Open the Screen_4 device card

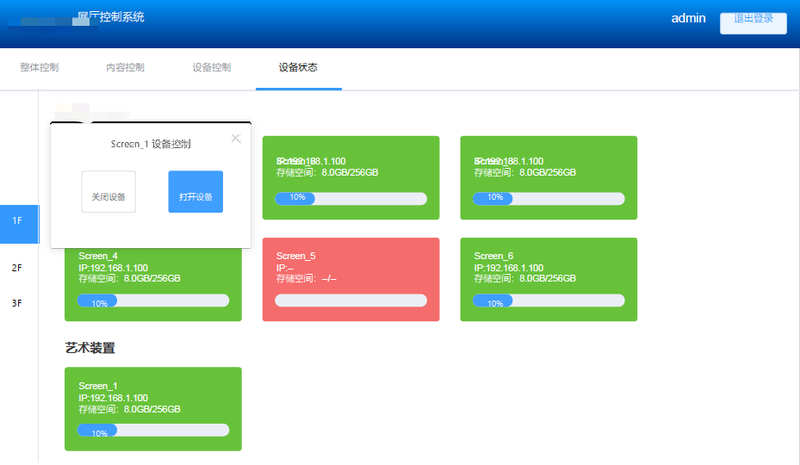click(x=153, y=284)
